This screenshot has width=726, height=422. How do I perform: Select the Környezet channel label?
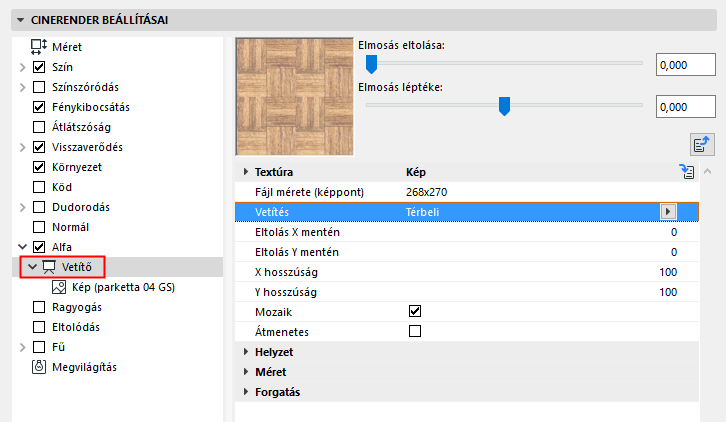coord(77,167)
